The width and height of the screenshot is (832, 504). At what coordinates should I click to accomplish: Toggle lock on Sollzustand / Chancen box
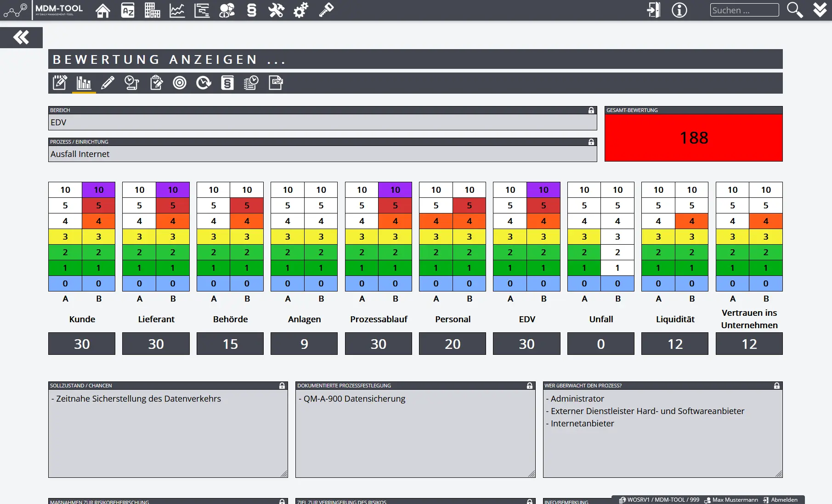click(x=282, y=386)
